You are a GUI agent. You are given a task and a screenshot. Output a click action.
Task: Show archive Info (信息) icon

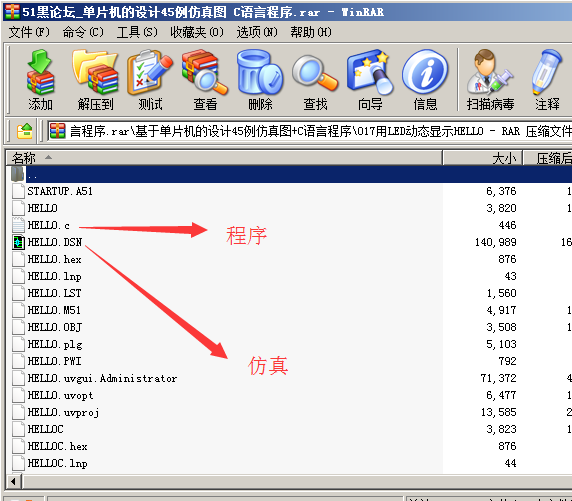click(425, 80)
